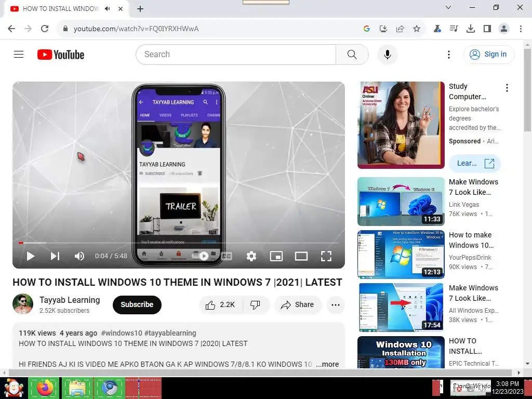Open 12:13 YourPepsiDrink video thumbnail
The height and width of the screenshot is (399, 532).
point(401,255)
